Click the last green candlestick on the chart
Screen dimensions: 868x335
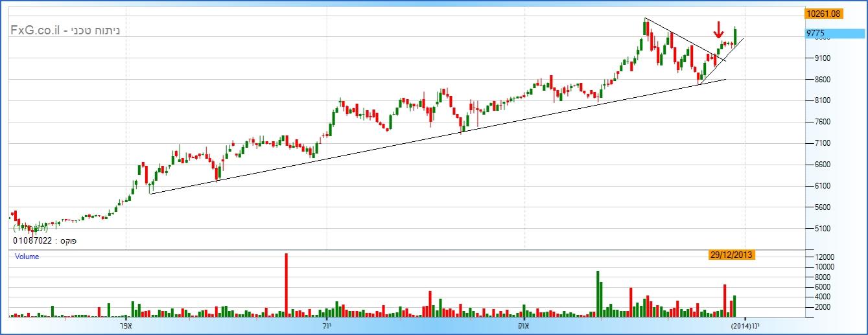pos(735,38)
